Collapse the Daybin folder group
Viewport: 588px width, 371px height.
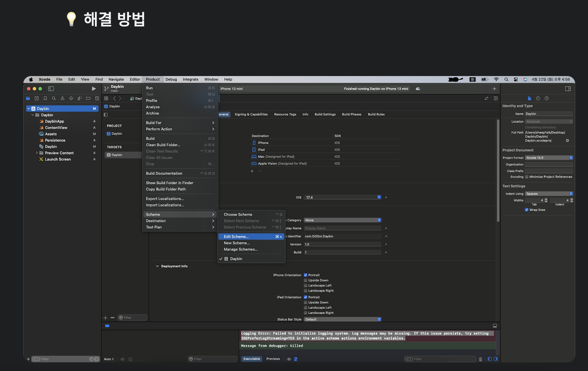[32, 115]
